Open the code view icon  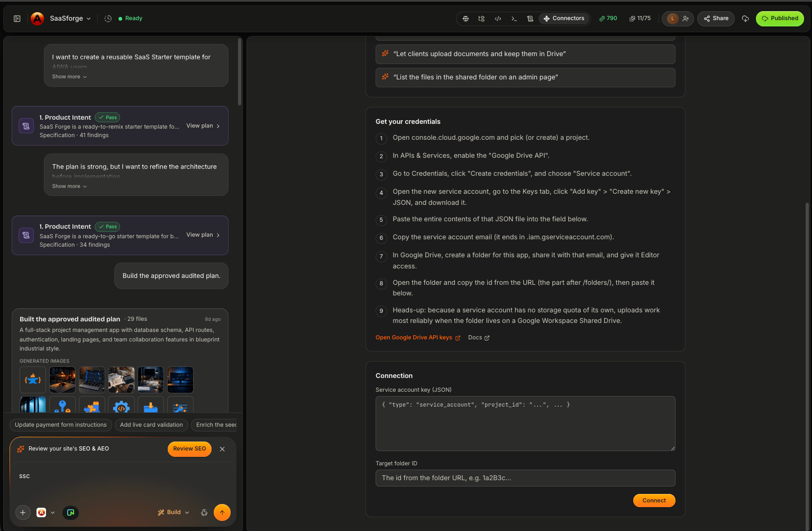498,19
